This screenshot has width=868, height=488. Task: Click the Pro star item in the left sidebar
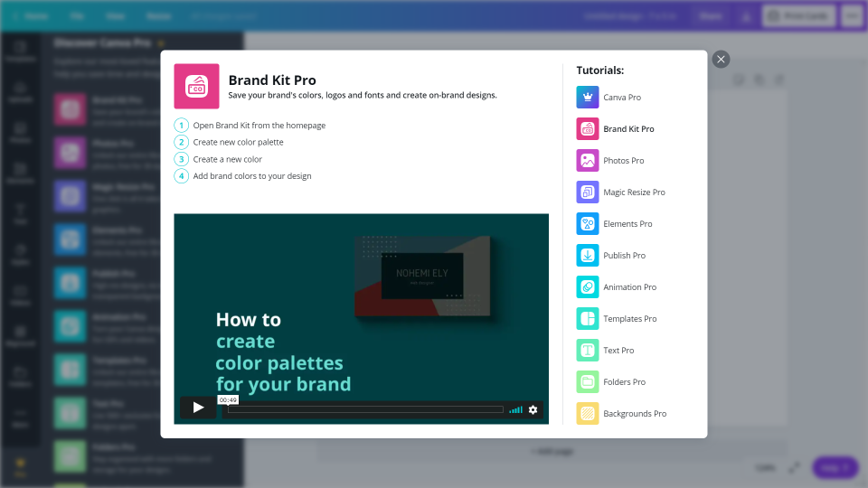[x=21, y=467]
